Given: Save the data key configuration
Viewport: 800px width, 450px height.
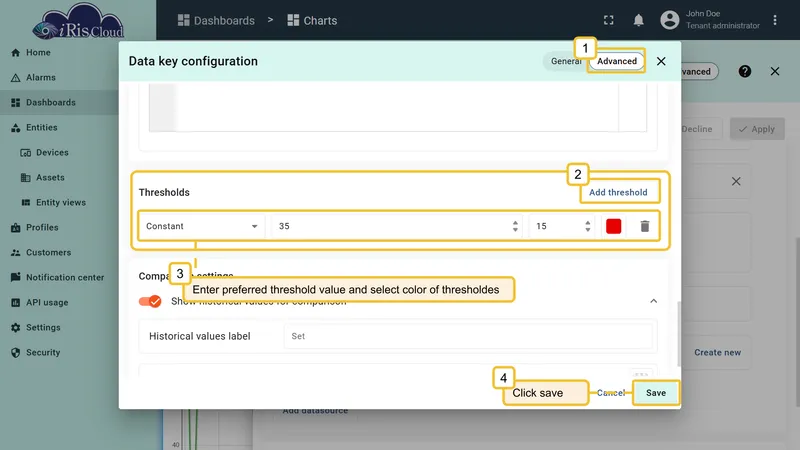Looking at the screenshot, I should (x=656, y=393).
